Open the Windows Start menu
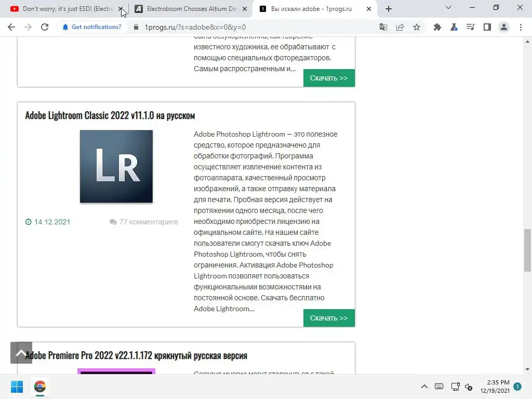The height and width of the screenshot is (399, 532). [17, 387]
